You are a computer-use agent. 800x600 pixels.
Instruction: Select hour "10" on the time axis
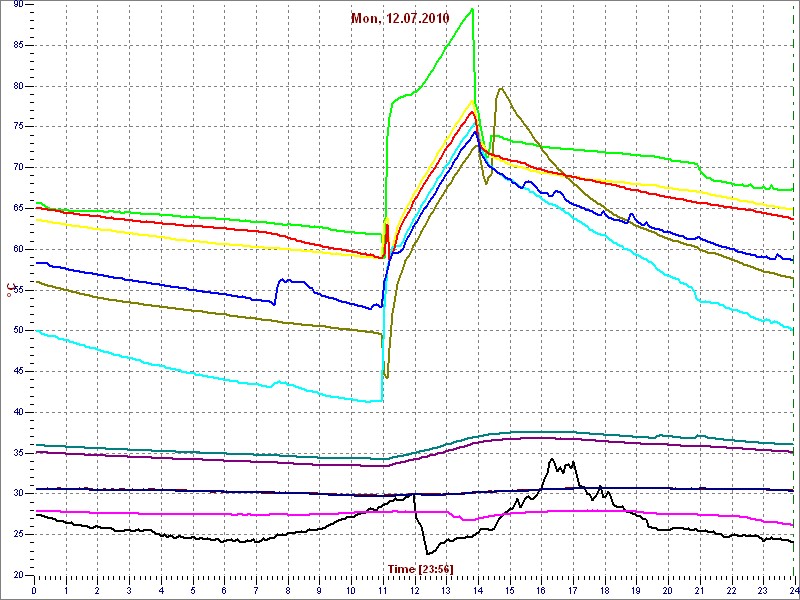point(351,590)
